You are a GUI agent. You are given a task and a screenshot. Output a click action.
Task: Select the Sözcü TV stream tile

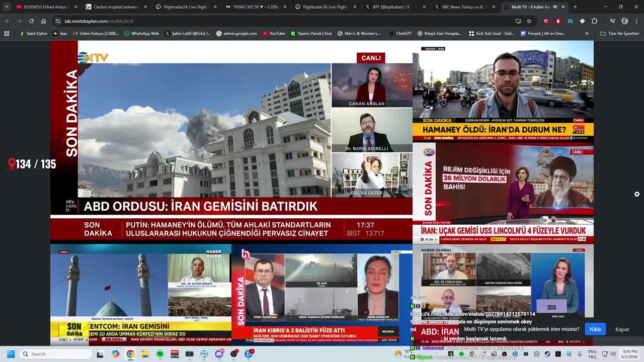(x=503, y=194)
